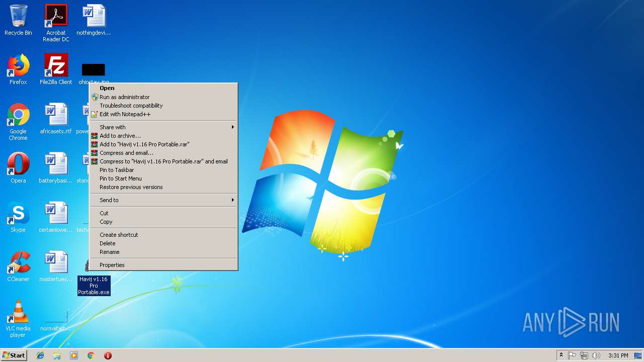Select the Acrobat Reader DC shortcut

pyautogui.click(x=56, y=23)
